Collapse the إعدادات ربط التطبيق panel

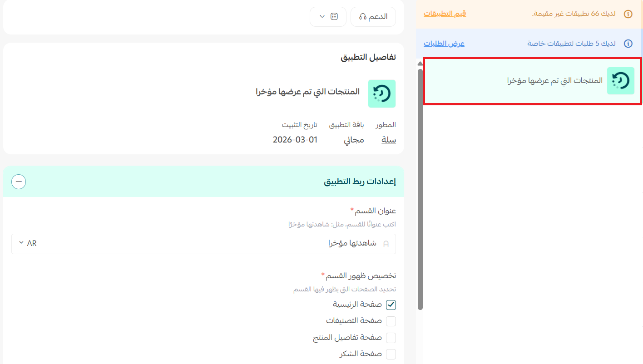point(18,182)
